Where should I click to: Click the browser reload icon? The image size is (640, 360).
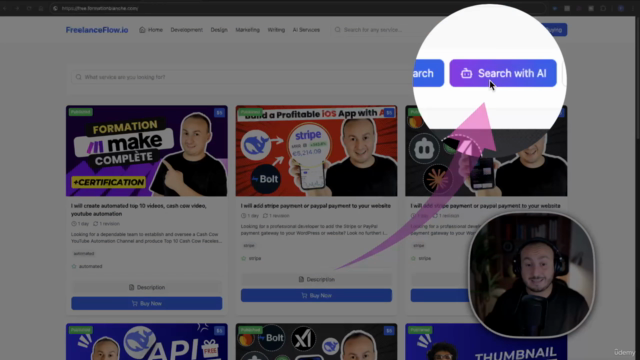(29, 8)
